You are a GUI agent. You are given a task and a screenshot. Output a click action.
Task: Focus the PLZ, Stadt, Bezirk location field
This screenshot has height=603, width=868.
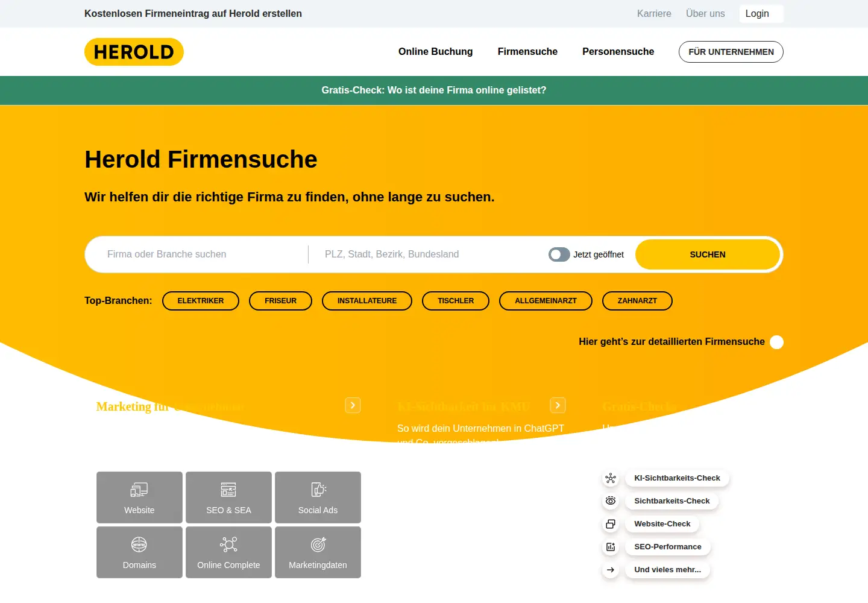(428, 254)
